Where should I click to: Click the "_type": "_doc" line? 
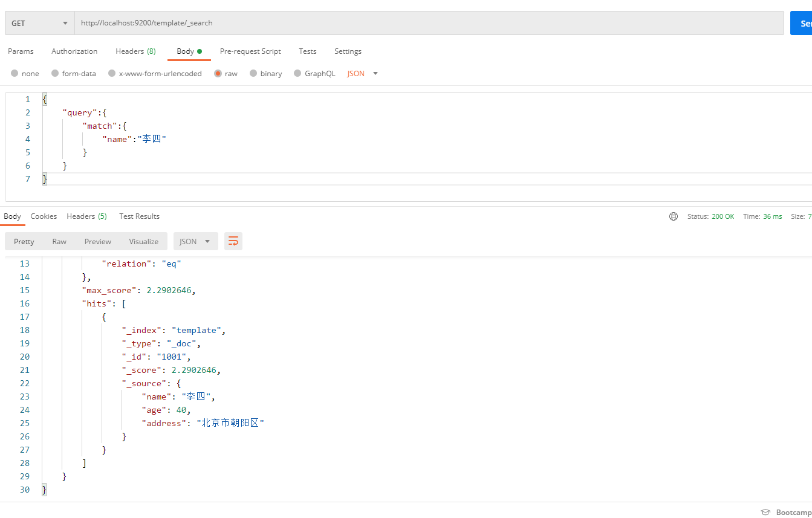[161, 343]
